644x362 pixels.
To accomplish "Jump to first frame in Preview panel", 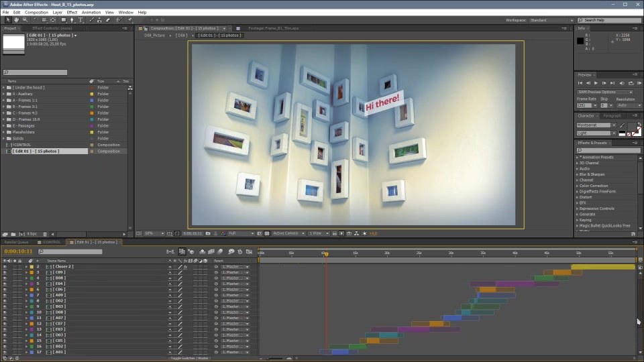I will tap(580, 83).
